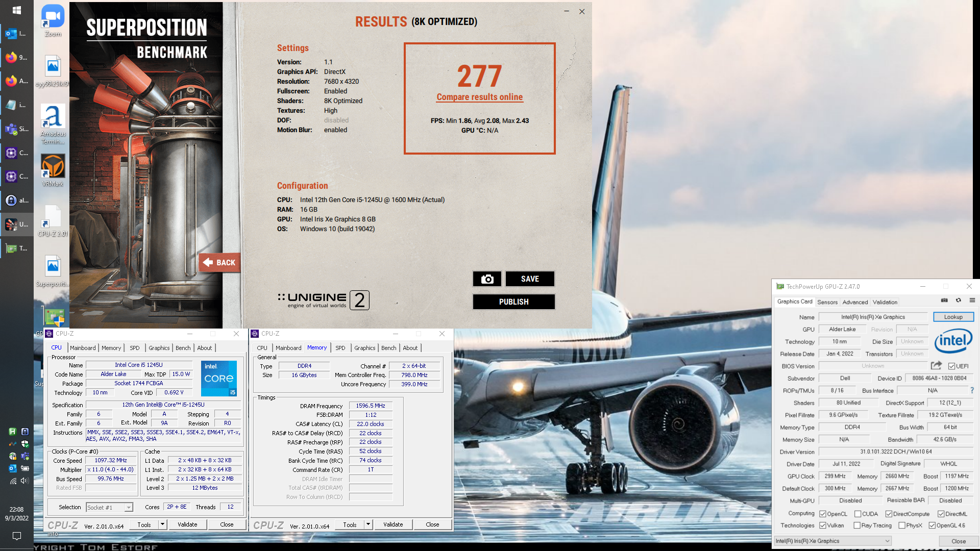The image size is (980, 551).
Task: Click the green H tray icon
Action: point(13,432)
